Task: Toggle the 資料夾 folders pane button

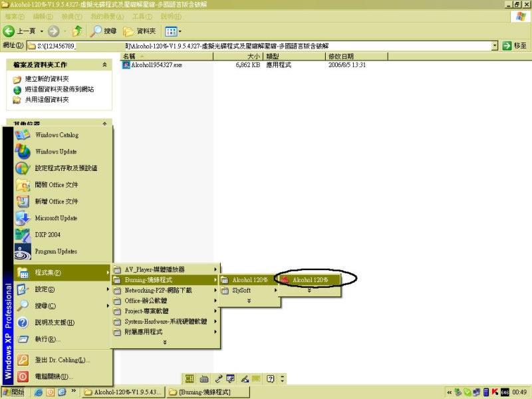Action: click(140, 31)
